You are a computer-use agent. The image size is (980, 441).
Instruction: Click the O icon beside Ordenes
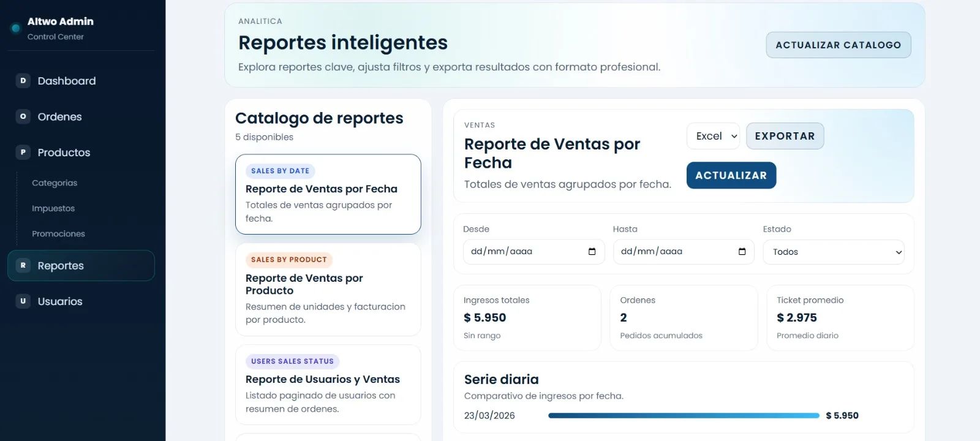pyautogui.click(x=23, y=116)
